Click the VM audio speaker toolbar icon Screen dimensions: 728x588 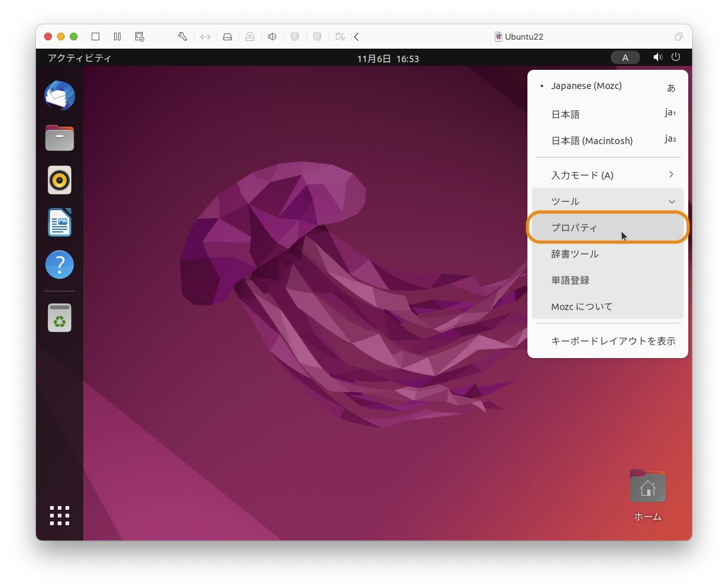pos(272,37)
